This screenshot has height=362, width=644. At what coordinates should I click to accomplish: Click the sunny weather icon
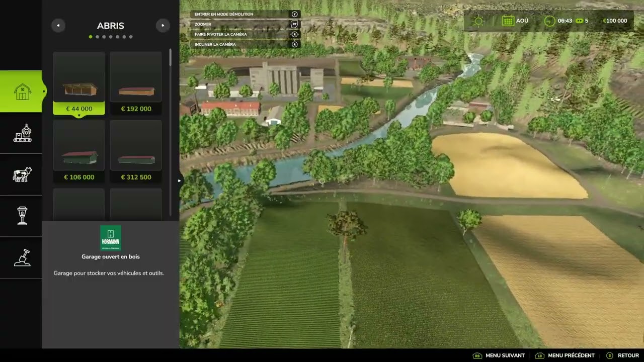pos(477,21)
